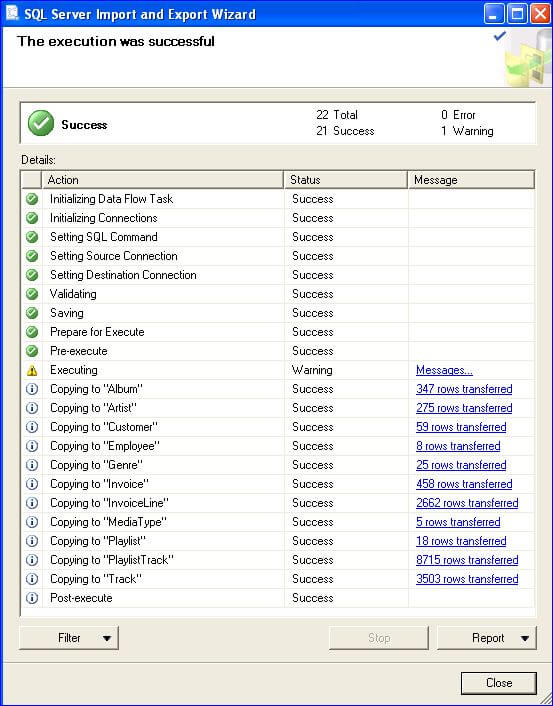Select the Setting SQL Command action text
Viewport: 553px width, 706px height.
point(104,237)
